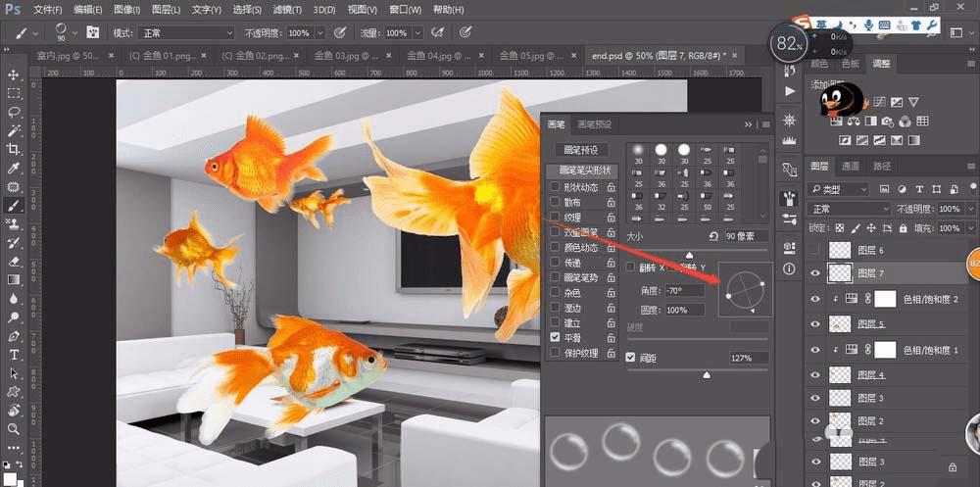Viewport: 980px width, 487px height.
Task: Enable the 散布 checkbox
Action: click(555, 202)
